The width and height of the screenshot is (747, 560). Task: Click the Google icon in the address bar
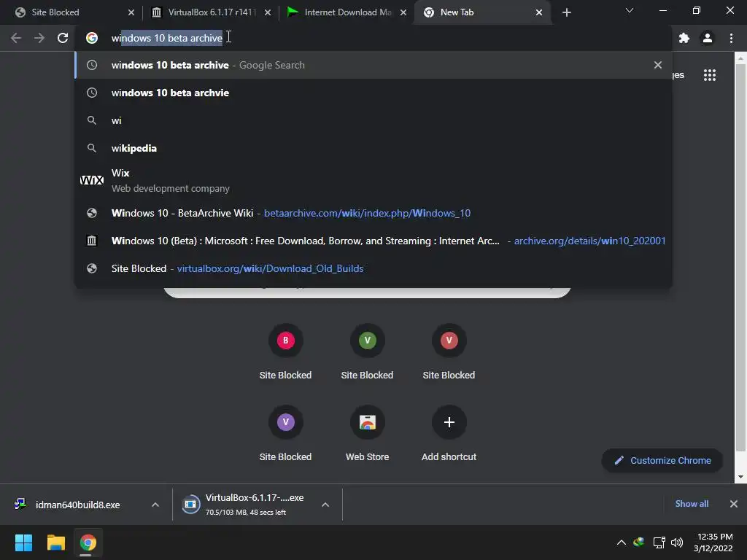tap(91, 38)
